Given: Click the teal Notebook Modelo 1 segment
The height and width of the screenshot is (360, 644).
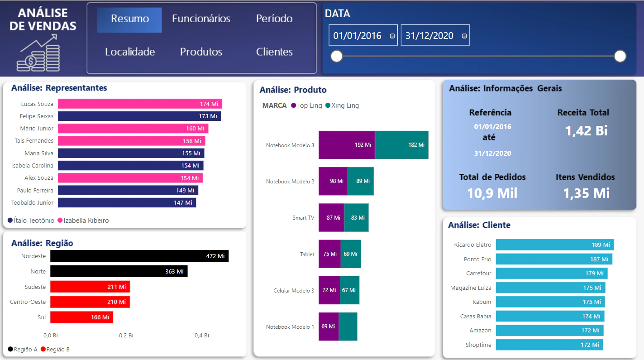Looking at the screenshot, I should [x=348, y=326].
